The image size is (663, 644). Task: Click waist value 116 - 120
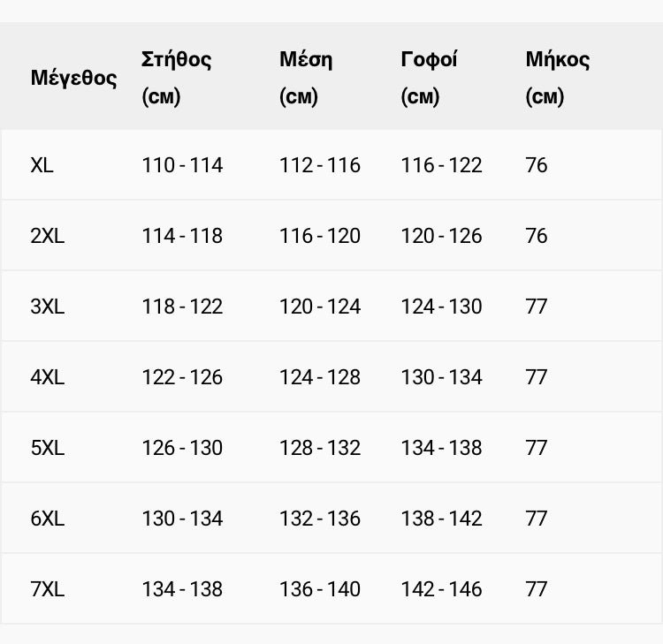[320, 236]
